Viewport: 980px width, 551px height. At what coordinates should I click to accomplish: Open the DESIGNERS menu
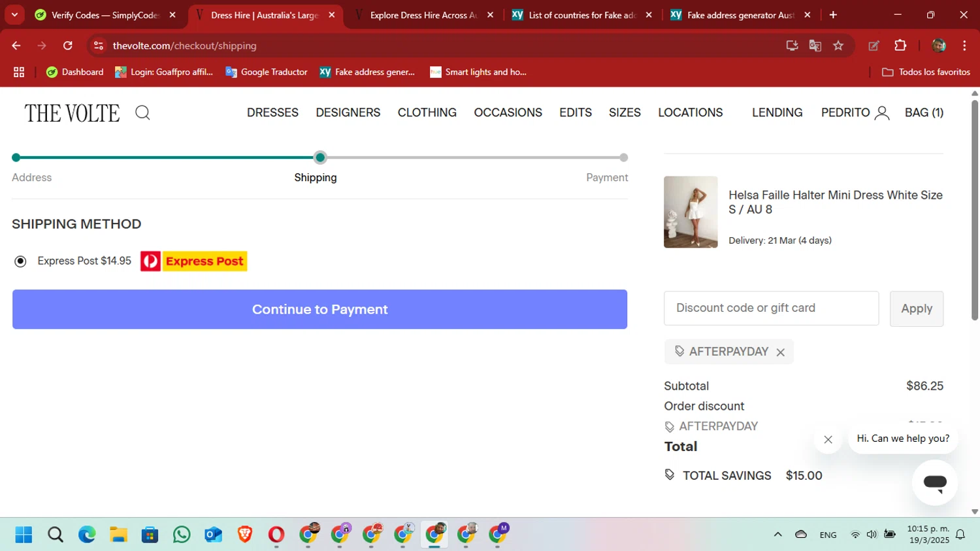click(x=348, y=113)
